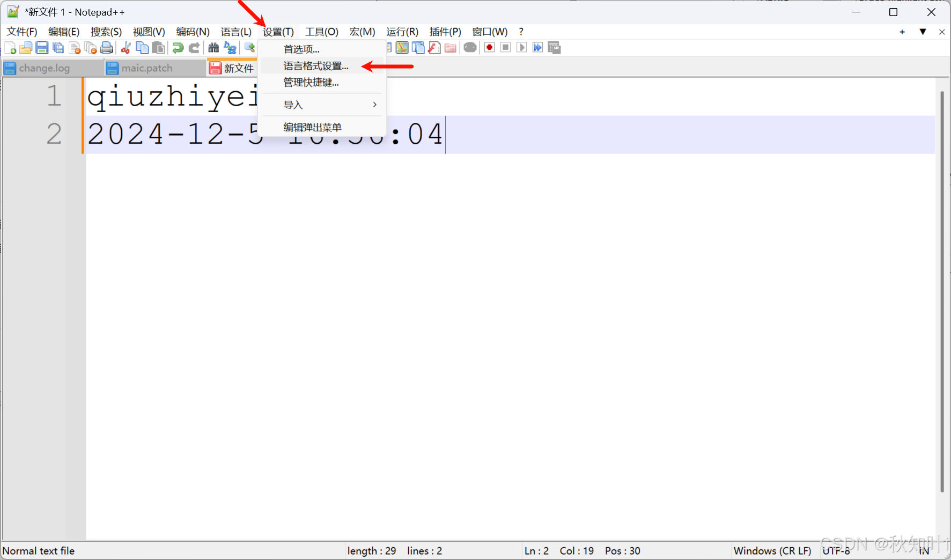Choose 管理快捷键... menu entry
951x560 pixels.
pos(322,83)
